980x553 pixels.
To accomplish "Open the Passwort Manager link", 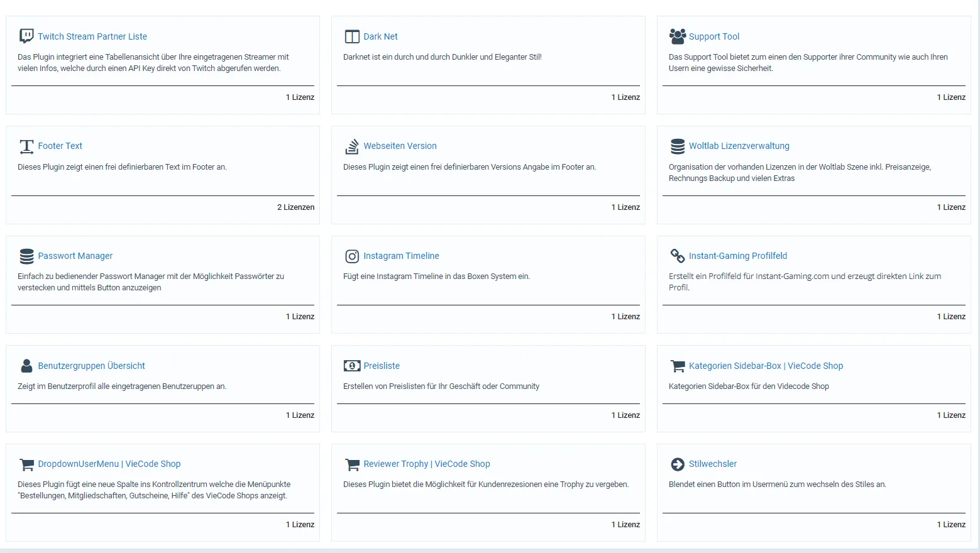I will click(75, 256).
